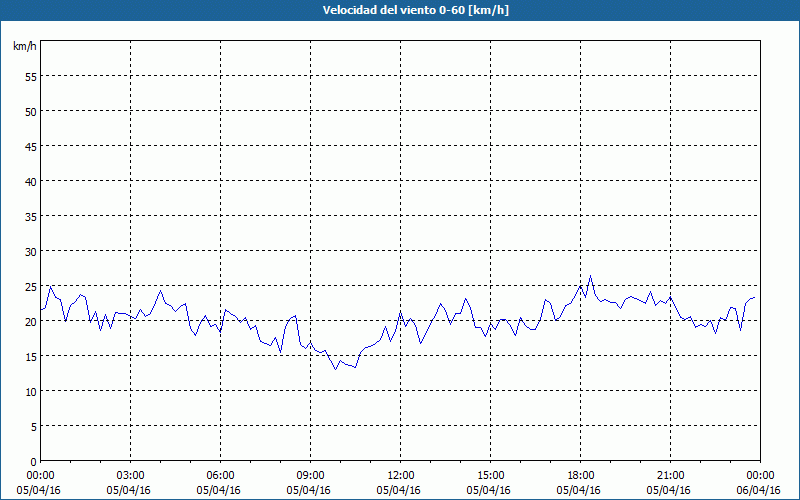
Task: Click the '25' y-axis value
Action: coord(31,287)
